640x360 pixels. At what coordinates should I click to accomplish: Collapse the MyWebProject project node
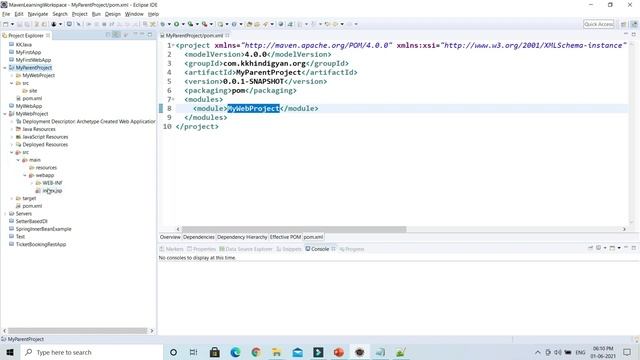(5, 114)
